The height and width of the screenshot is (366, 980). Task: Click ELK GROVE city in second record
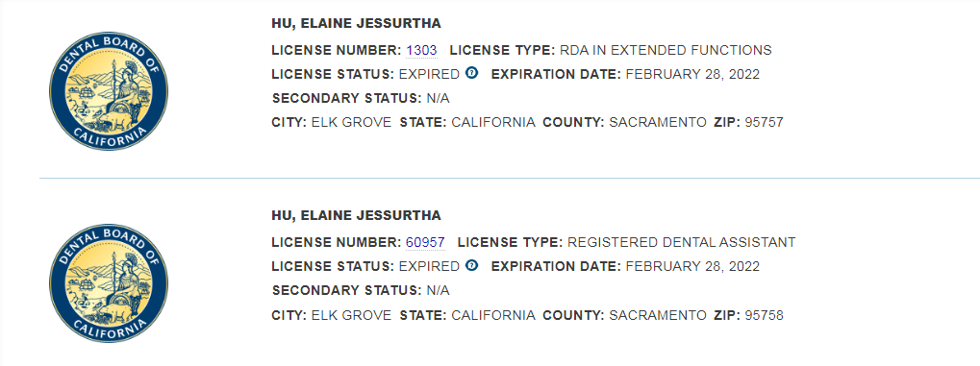point(351,315)
